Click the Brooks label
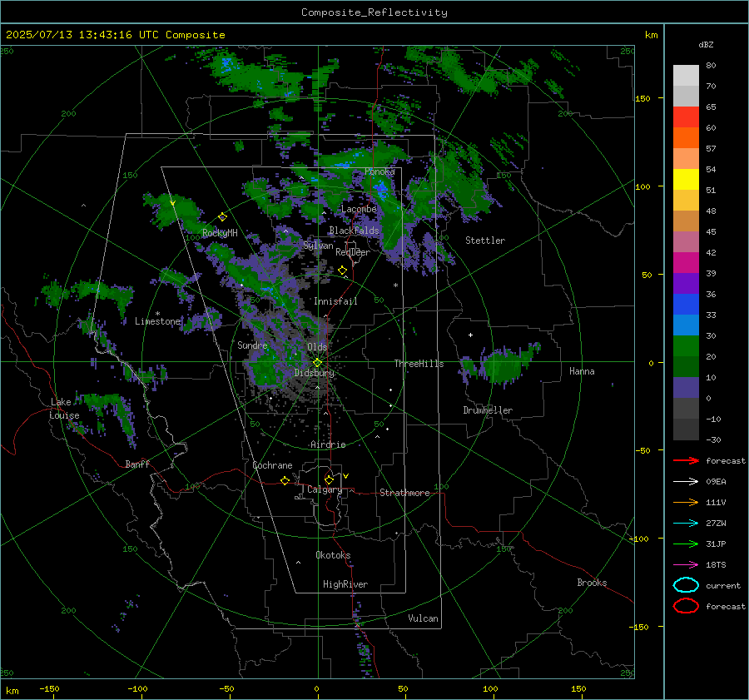 (x=592, y=583)
